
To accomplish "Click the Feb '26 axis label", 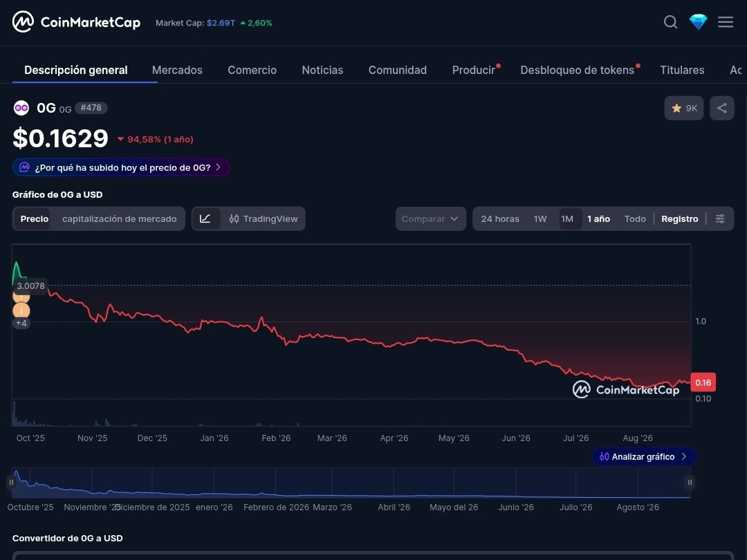I will (276, 438).
